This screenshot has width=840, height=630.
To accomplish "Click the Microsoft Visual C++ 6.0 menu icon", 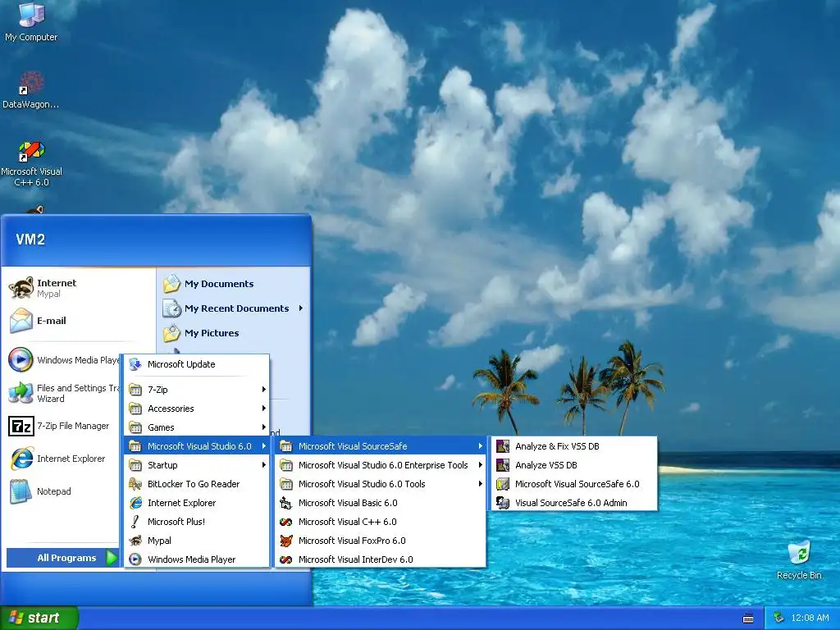I will (286, 522).
